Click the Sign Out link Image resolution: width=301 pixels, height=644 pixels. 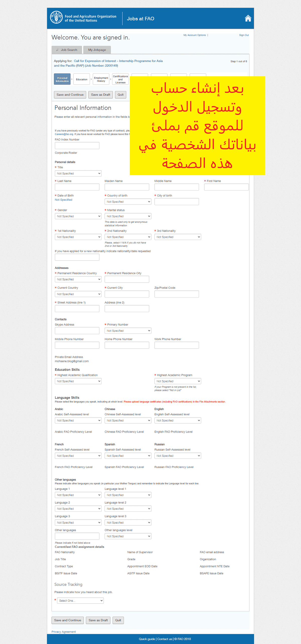244,35
